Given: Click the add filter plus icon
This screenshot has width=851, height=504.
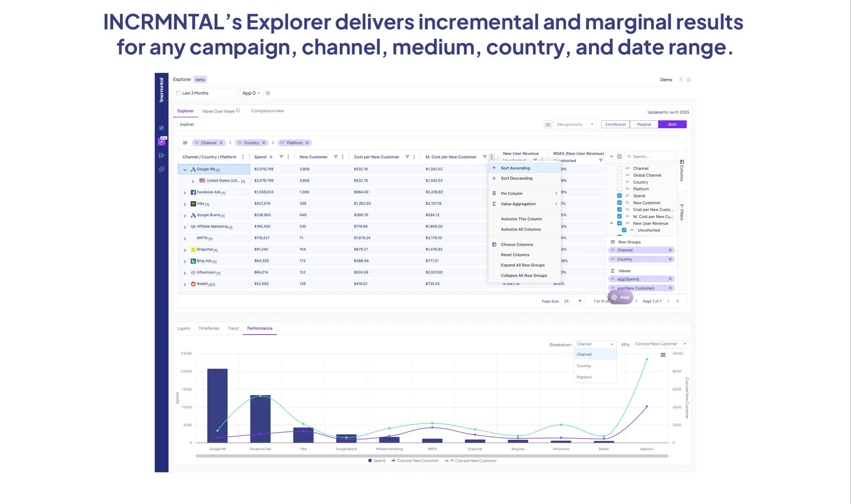Looking at the screenshot, I should tap(268, 93).
